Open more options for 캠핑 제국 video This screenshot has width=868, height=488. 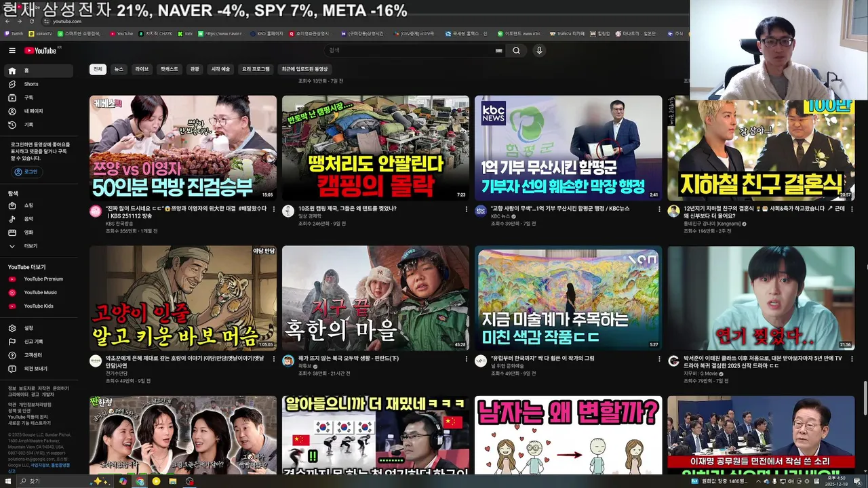466,209
